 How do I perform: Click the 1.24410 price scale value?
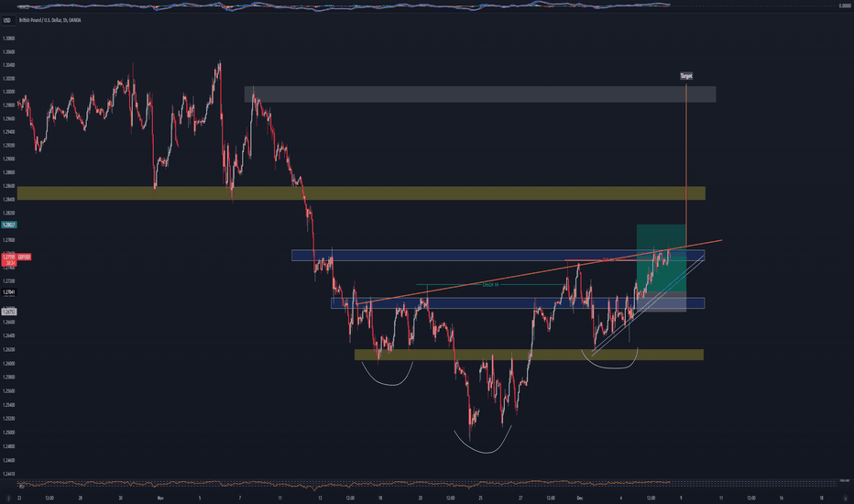9,474
